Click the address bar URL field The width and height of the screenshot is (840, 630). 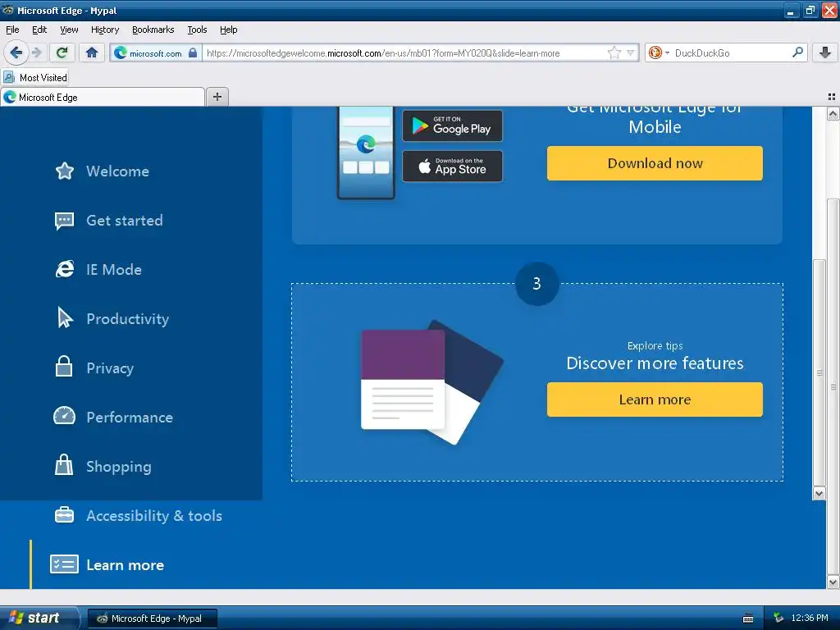405,52
